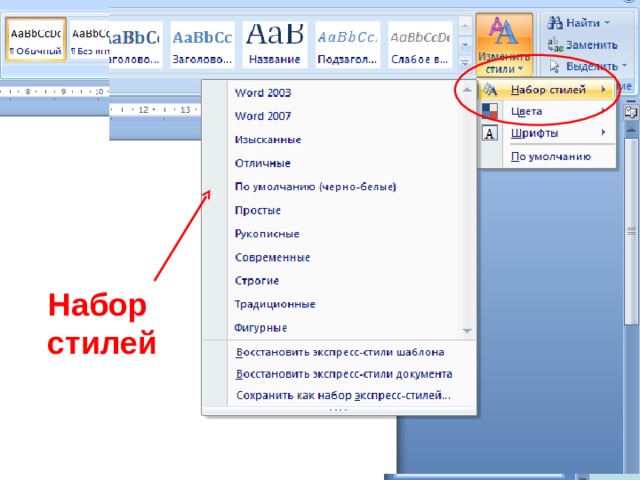Click the document vertical scrollbar thumb

pos(631,231)
